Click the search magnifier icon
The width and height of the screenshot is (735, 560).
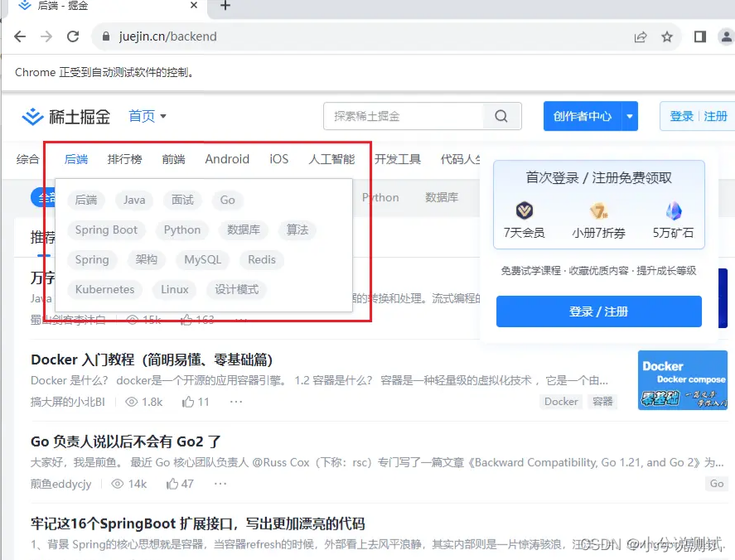501,116
